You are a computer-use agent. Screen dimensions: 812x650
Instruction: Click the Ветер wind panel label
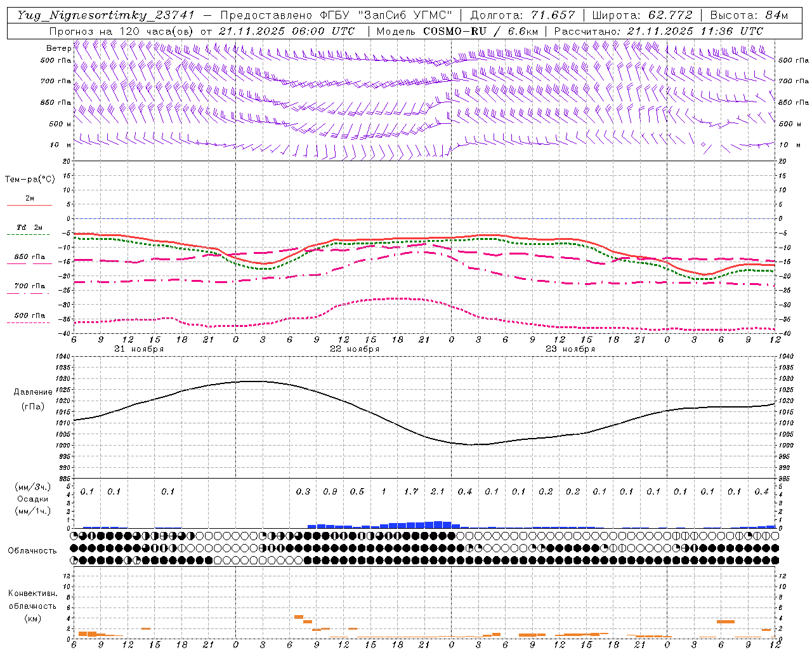click(x=58, y=48)
